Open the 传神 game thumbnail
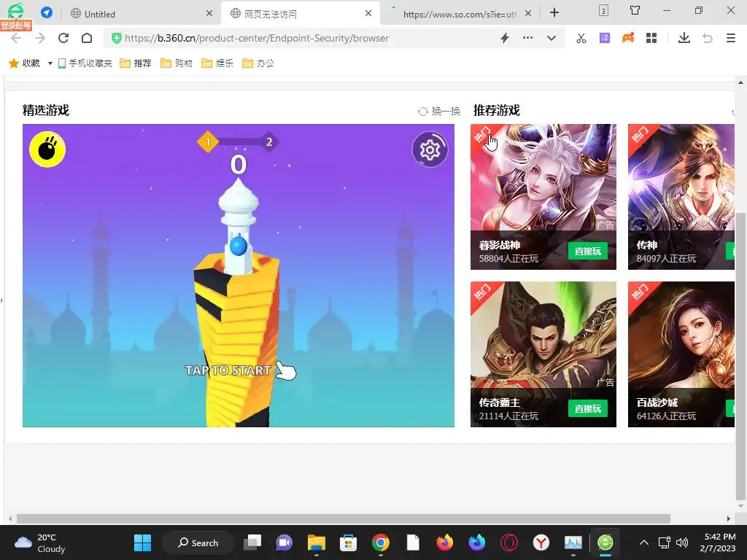 [x=681, y=197]
